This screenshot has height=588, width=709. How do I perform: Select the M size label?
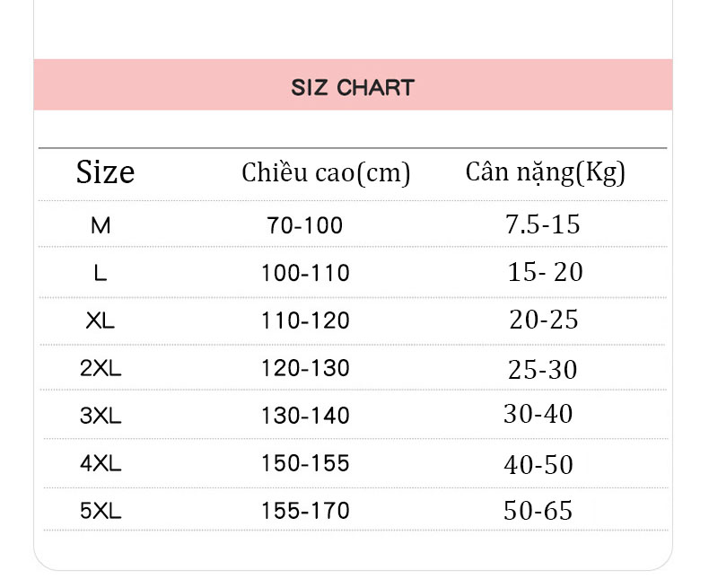101,225
